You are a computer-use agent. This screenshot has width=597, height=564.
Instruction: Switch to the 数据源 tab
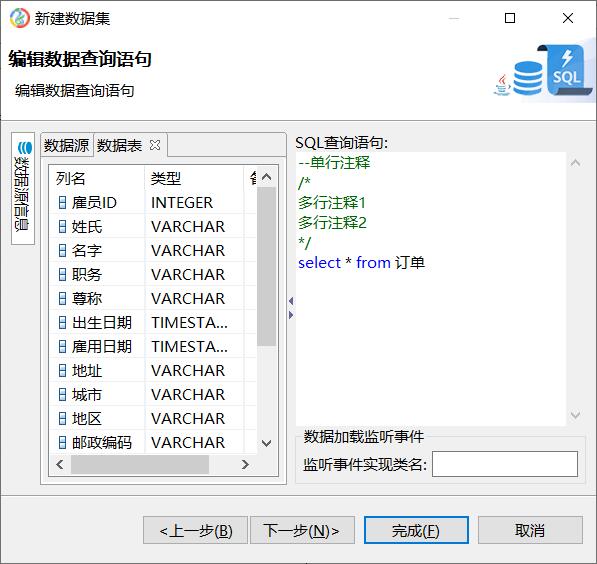66,145
